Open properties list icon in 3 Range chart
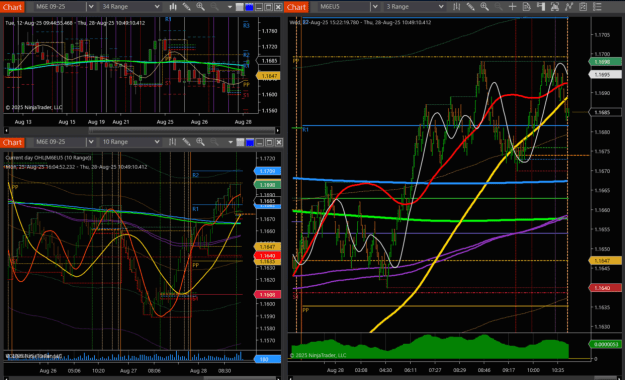 597,7
